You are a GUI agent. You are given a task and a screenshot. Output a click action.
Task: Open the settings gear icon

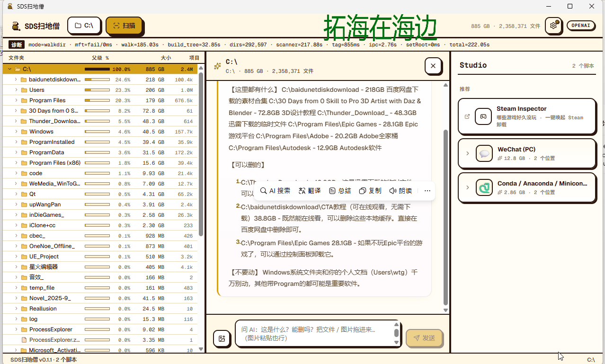point(553,26)
